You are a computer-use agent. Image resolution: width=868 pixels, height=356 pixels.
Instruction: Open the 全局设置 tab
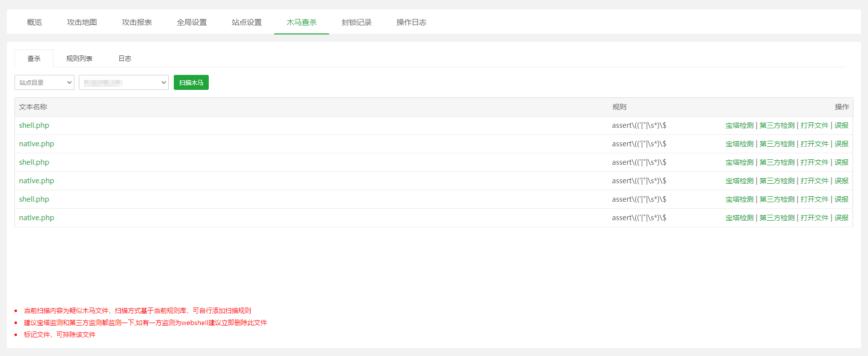pyautogui.click(x=192, y=22)
